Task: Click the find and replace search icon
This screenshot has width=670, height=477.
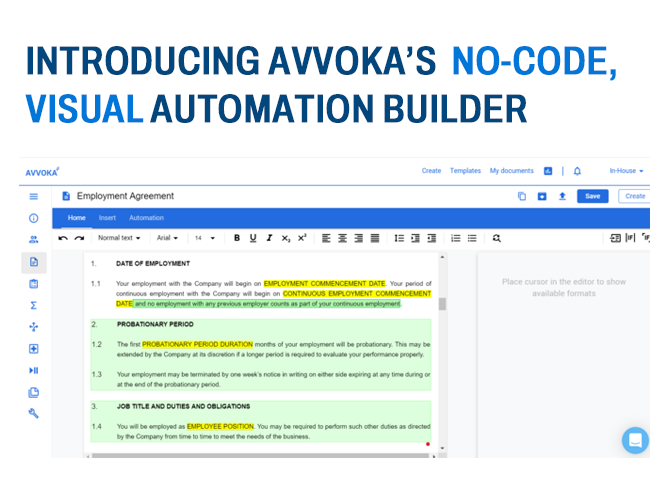Action: coord(496,238)
